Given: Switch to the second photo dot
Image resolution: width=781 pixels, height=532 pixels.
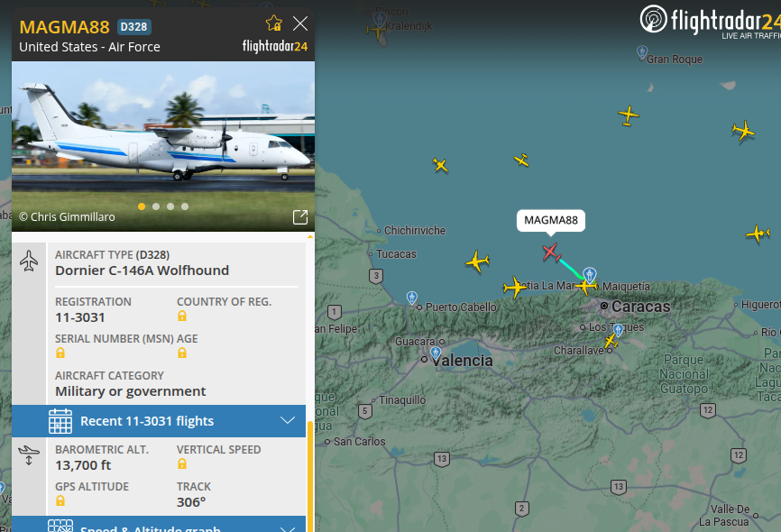Looking at the screenshot, I should coord(156,206).
